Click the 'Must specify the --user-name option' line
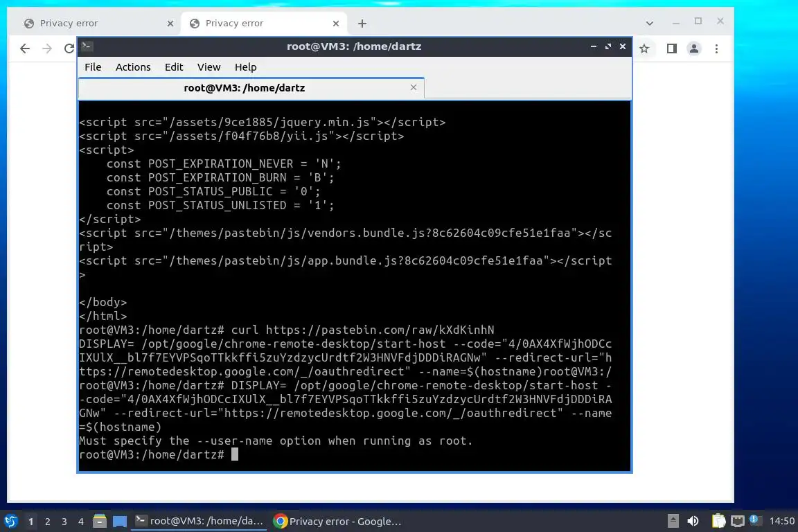The image size is (798, 532). click(276, 441)
